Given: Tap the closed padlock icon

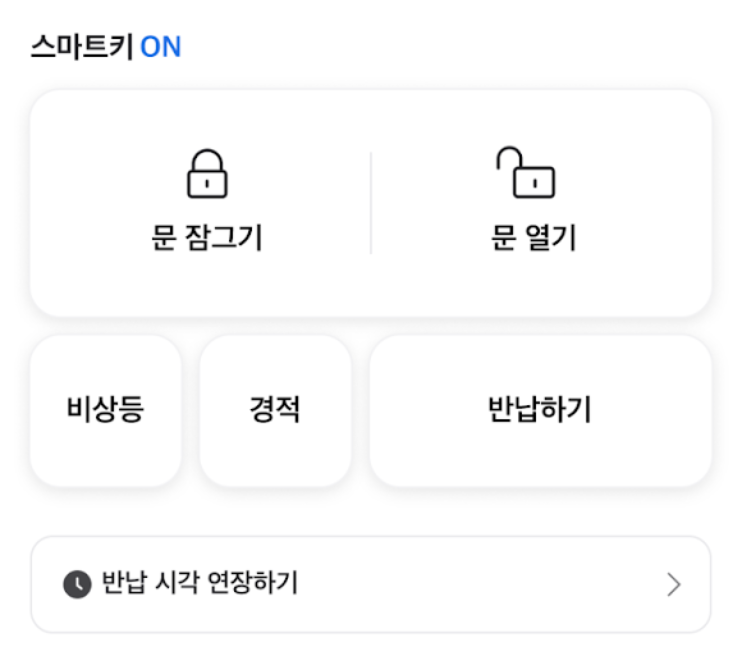Looking at the screenshot, I should (207, 174).
